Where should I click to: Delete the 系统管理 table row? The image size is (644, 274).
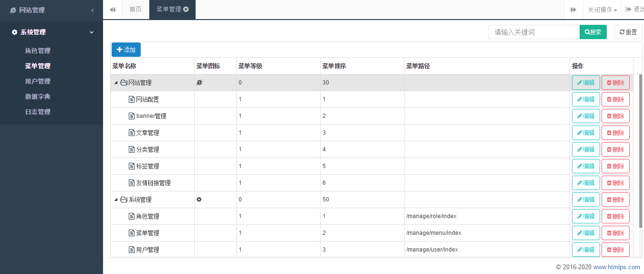pyautogui.click(x=615, y=200)
